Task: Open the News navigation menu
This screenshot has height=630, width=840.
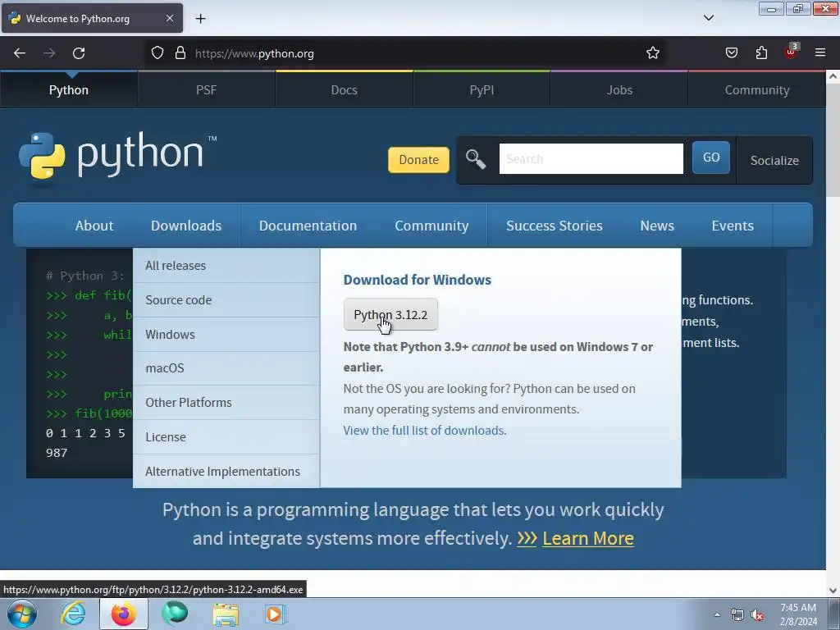Action: click(657, 226)
